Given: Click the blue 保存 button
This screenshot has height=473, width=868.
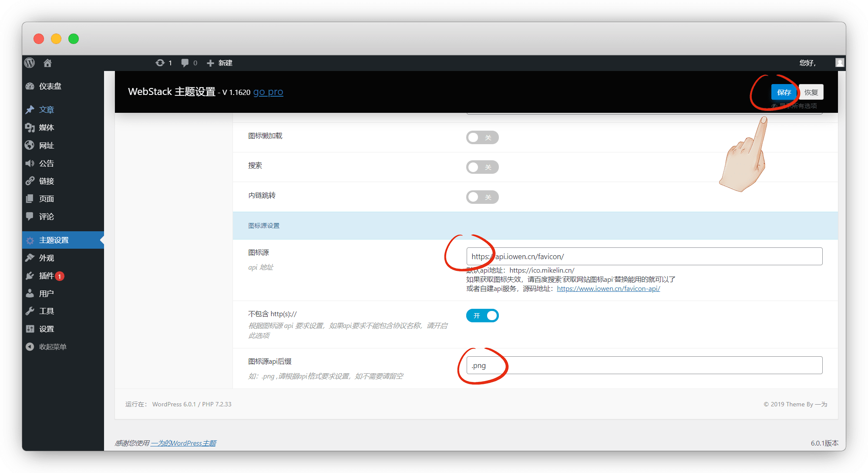Looking at the screenshot, I should tap(784, 92).
